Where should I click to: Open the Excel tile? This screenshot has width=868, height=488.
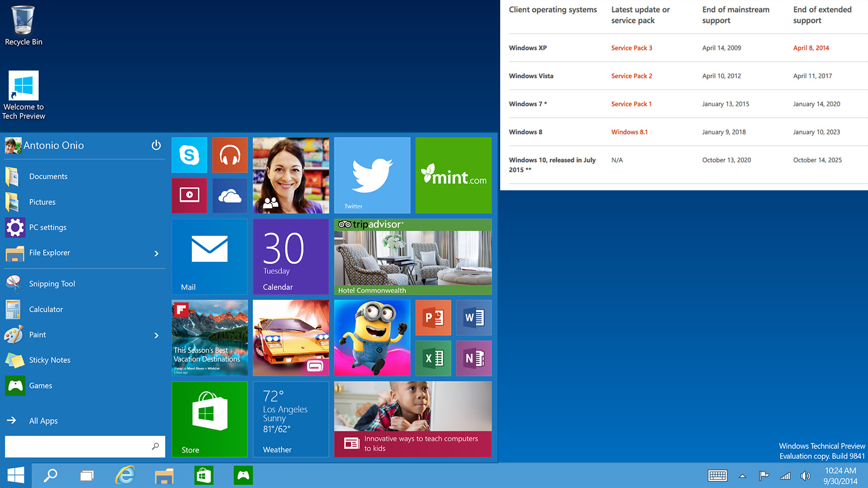[433, 358]
